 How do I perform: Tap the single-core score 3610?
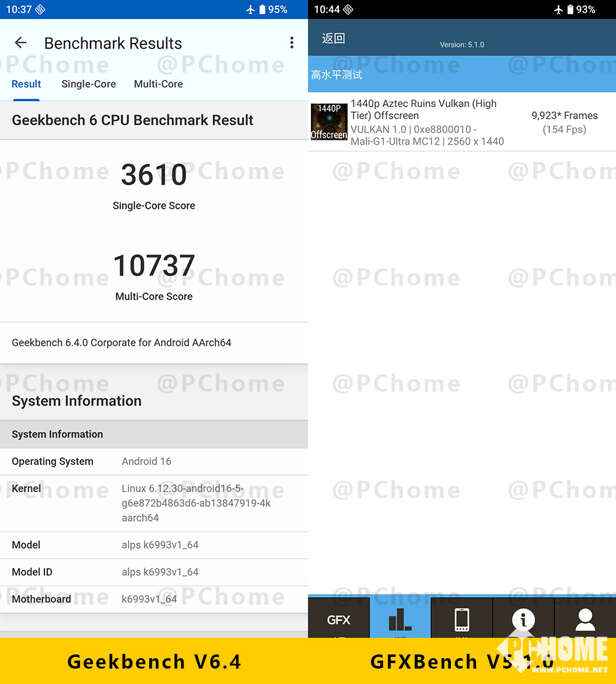pos(154,175)
